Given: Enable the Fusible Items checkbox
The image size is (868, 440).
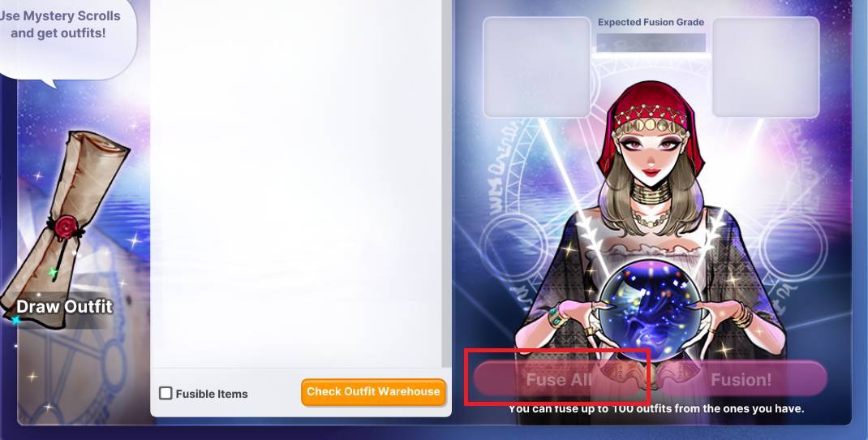Looking at the screenshot, I should (165, 394).
